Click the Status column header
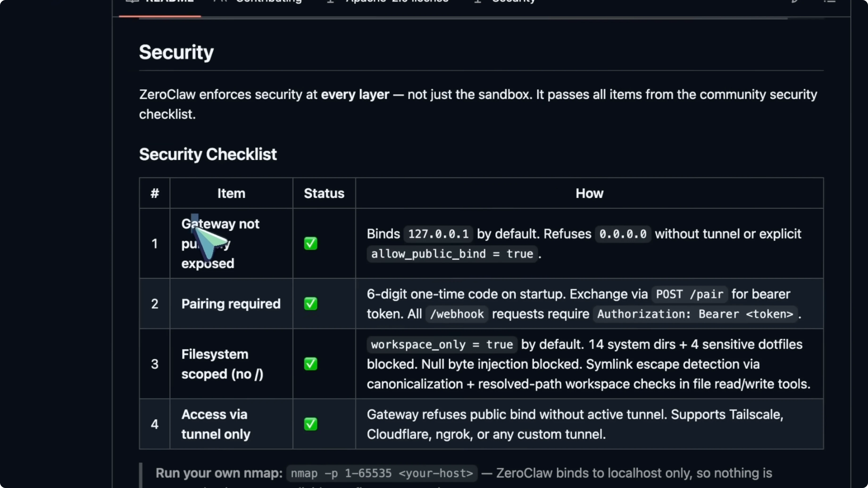868x488 pixels. tap(324, 194)
